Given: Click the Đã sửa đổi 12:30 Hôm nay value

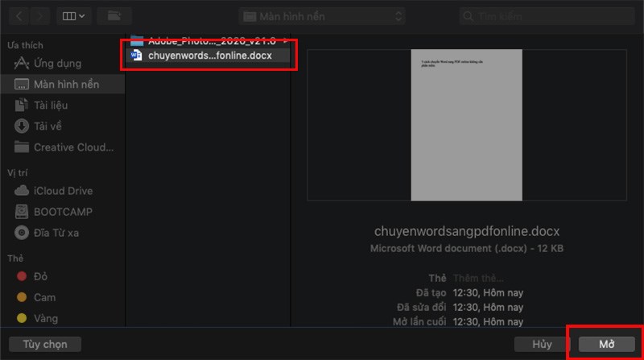Looking at the screenshot, I should [488, 307].
